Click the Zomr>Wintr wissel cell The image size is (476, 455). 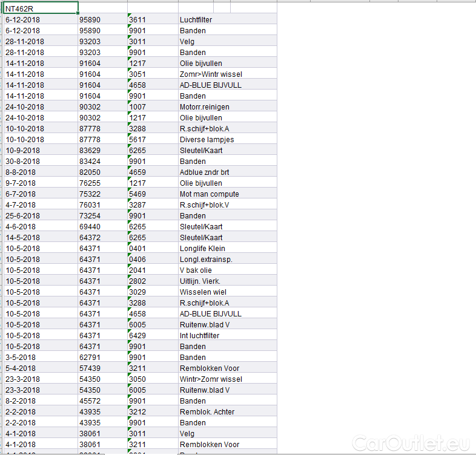click(x=211, y=74)
